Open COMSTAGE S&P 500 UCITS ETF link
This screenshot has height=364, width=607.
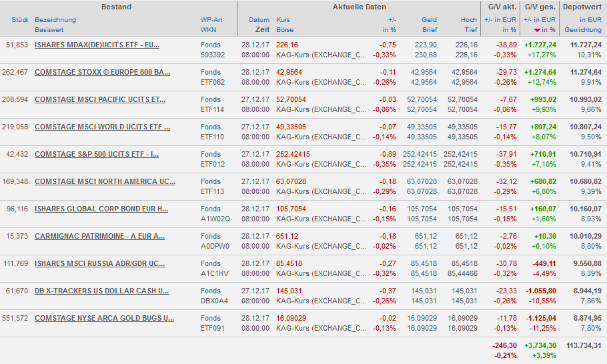click(97, 155)
